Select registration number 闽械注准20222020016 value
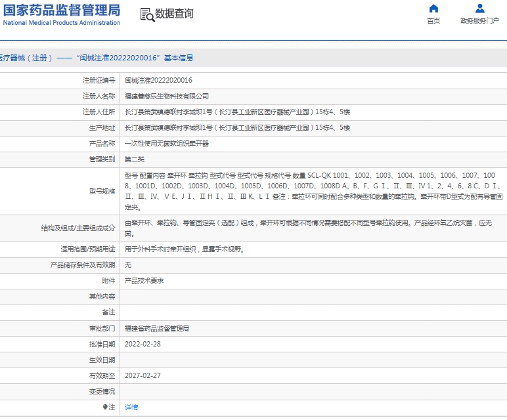 [158, 80]
